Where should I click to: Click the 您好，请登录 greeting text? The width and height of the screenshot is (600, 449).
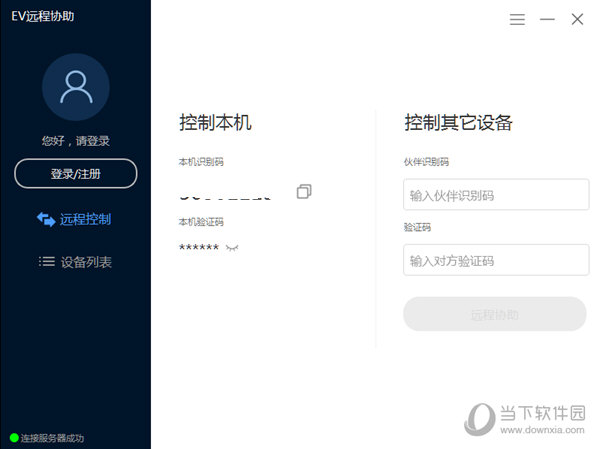(76, 141)
